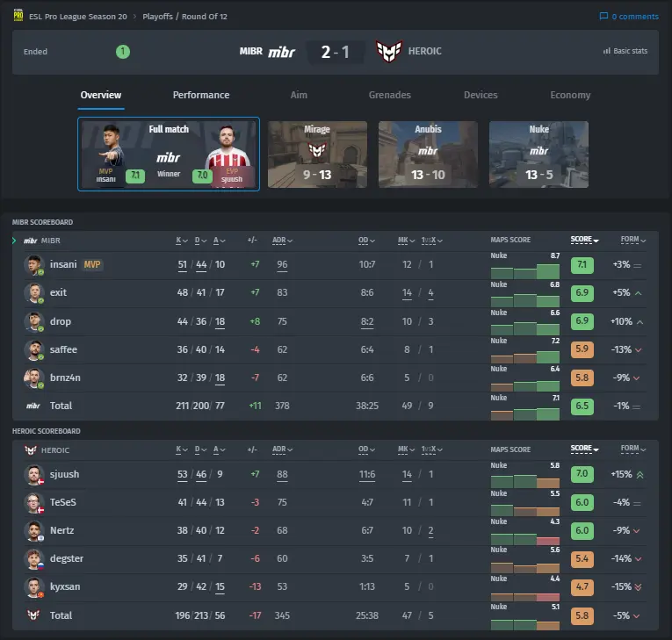
Task: Click insani's 7.1 score badge in scoreboard
Action: [582, 265]
